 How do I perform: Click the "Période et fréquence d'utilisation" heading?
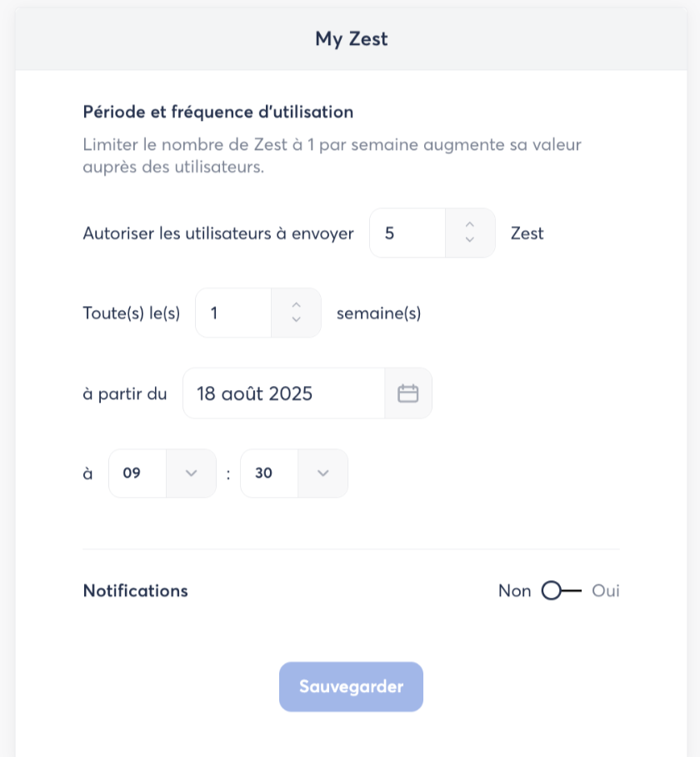[x=218, y=112]
